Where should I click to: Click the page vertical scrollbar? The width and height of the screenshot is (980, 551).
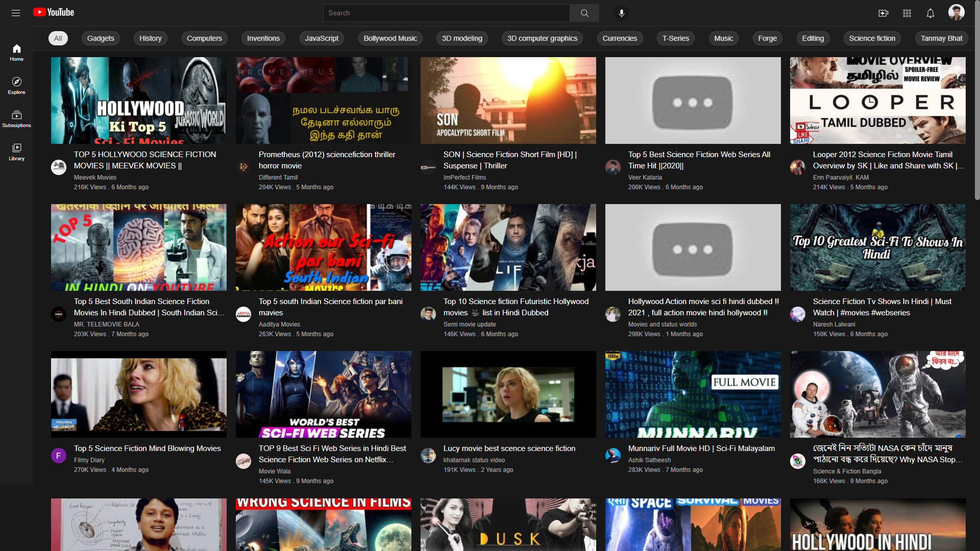977,102
